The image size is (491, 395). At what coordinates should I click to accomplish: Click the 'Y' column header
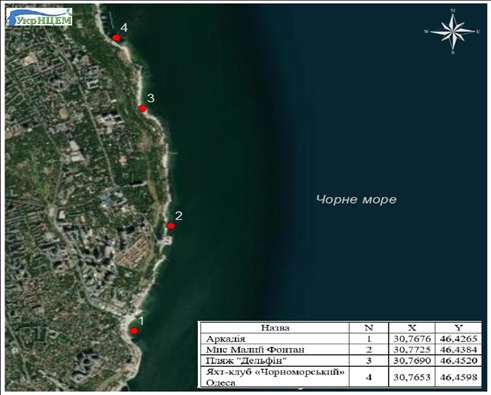(459, 328)
